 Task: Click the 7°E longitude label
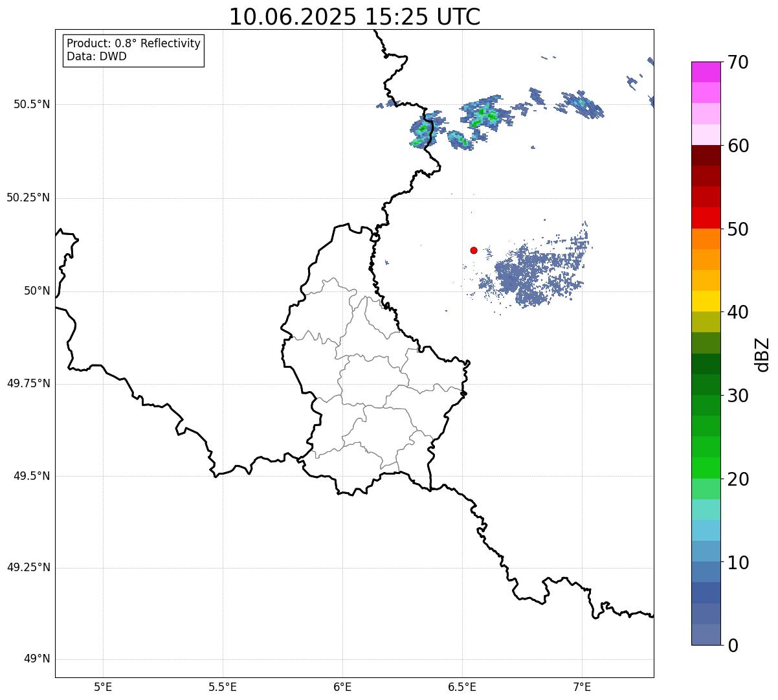(x=582, y=687)
